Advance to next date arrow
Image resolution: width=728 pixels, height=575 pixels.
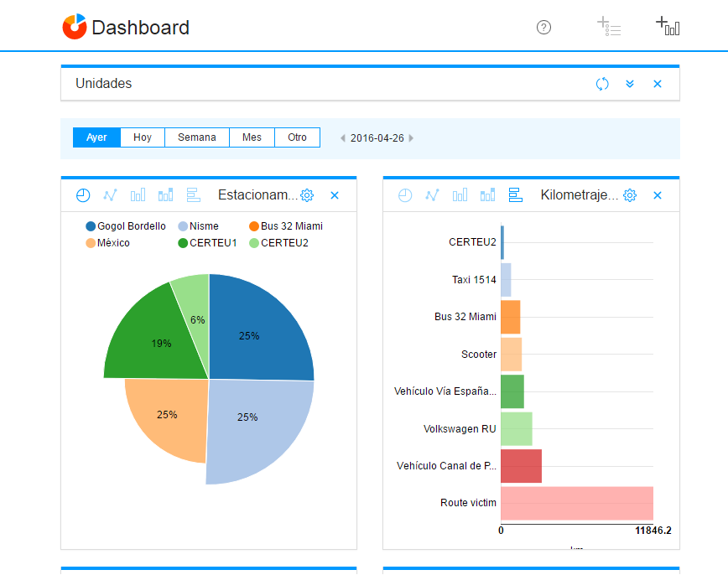pyautogui.click(x=411, y=138)
